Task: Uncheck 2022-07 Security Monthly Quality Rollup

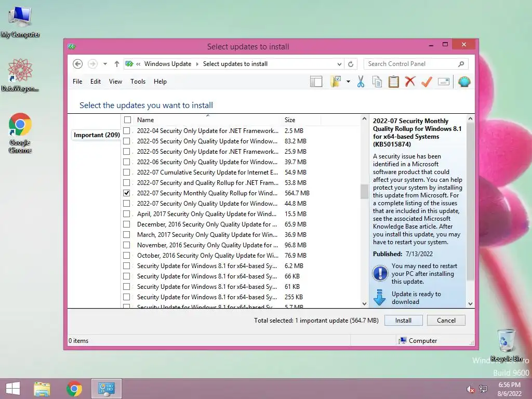Action: point(127,193)
